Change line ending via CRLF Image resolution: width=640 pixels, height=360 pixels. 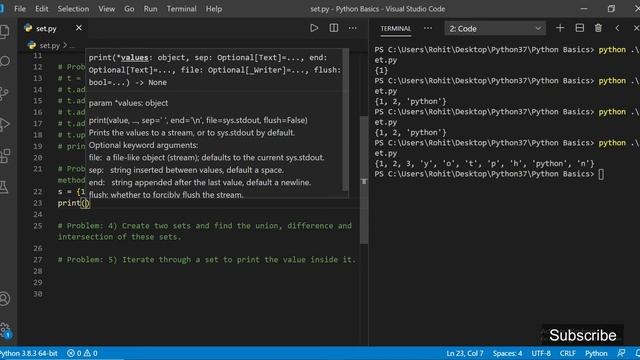click(567, 353)
